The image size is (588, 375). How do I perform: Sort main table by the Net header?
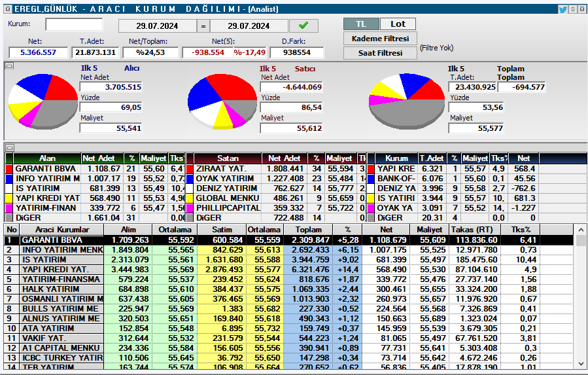[x=387, y=229]
